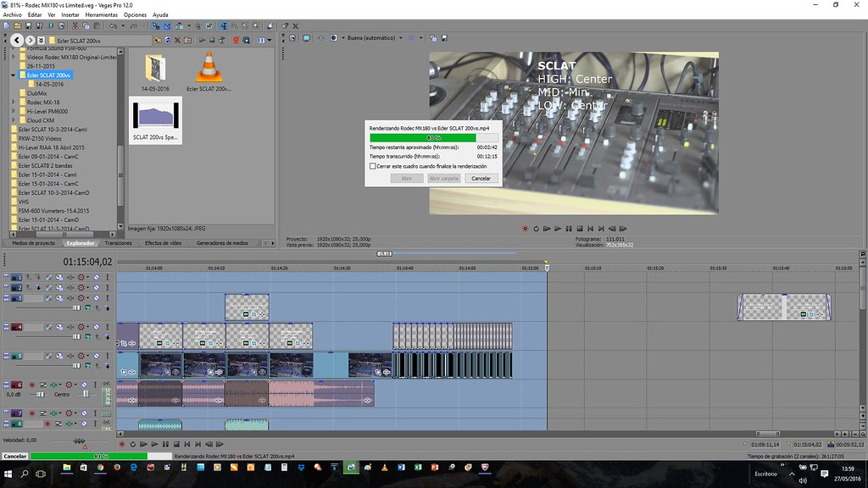Mute audio track 6
The image size is (868, 488).
point(83,385)
